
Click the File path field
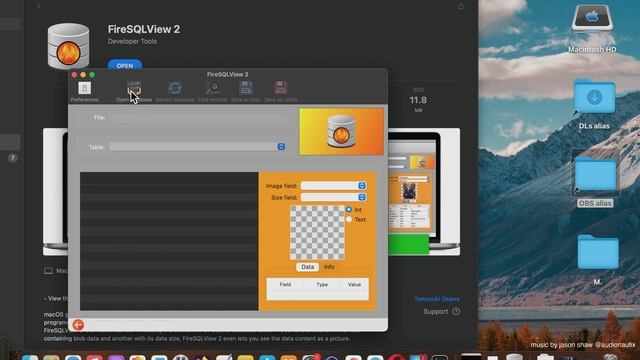click(x=197, y=118)
